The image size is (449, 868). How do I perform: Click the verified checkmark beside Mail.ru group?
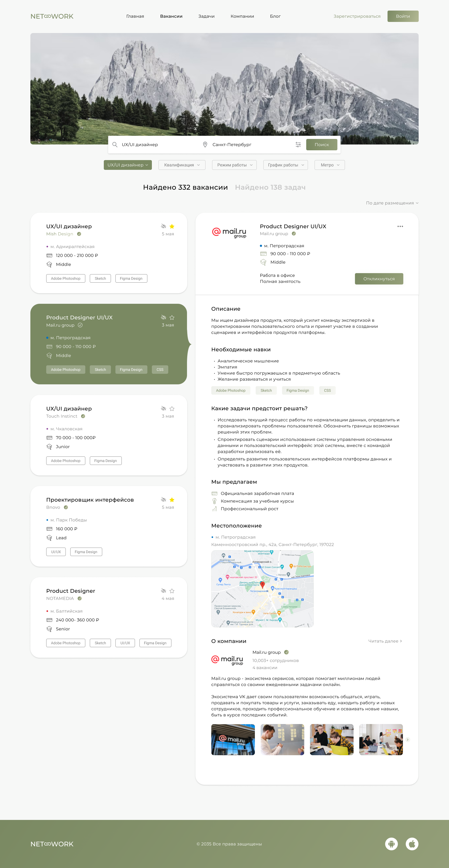click(293, 233)
